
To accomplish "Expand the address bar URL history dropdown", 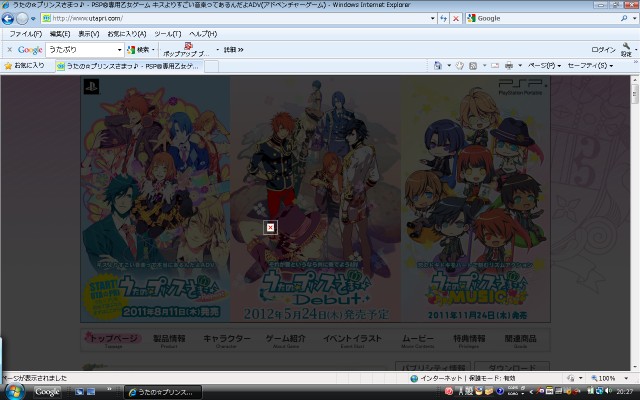I will point(433,18).
